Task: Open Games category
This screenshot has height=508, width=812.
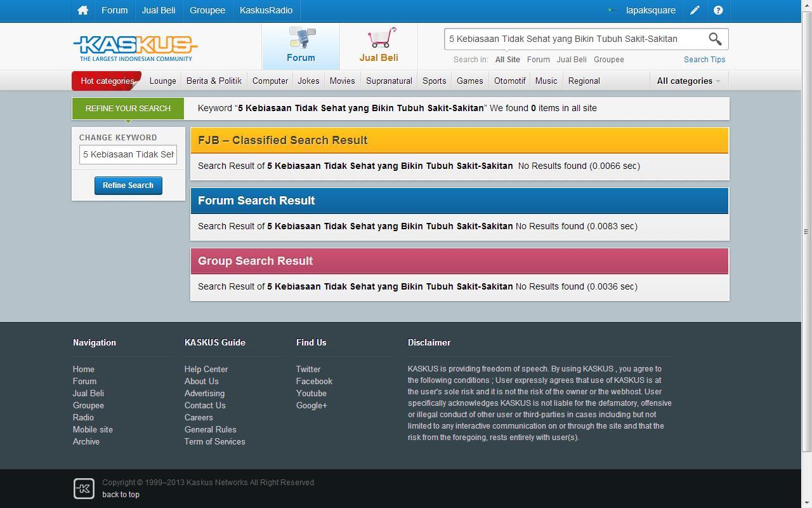Action: pos(470,81)
